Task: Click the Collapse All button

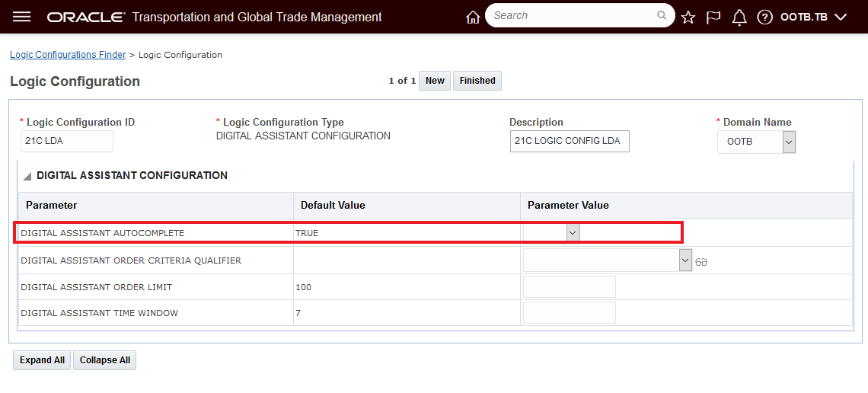Action: 104,360
